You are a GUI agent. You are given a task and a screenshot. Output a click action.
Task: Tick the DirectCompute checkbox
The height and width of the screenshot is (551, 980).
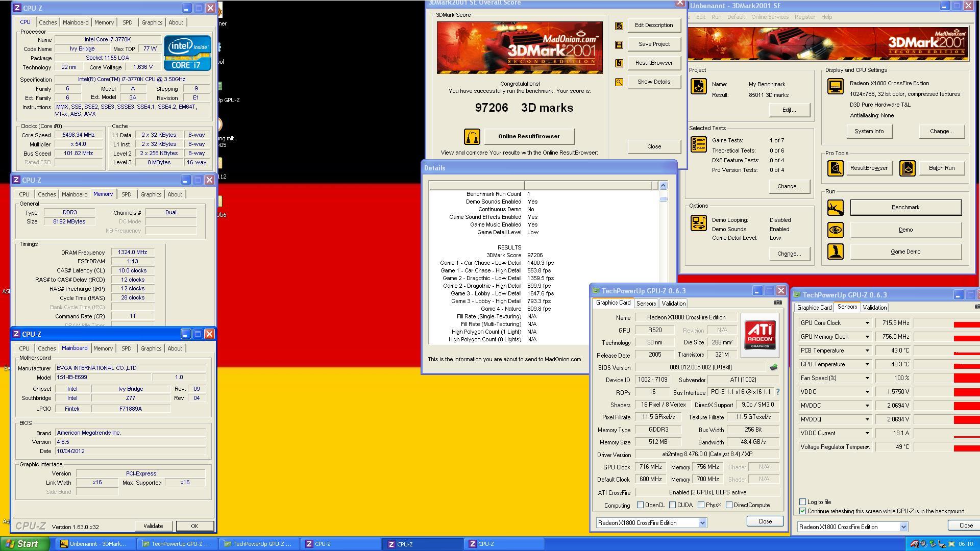pyautogui.click(x=729, y=505)
